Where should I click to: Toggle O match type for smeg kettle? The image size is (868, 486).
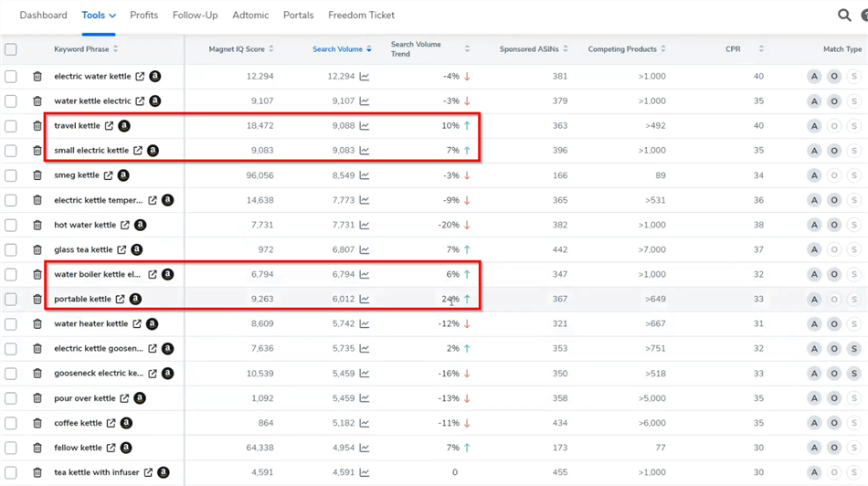click(x=834, y=175)
